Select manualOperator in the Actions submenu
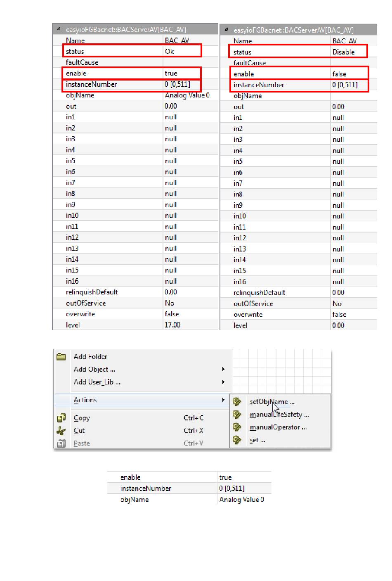 tap(278, 427)
